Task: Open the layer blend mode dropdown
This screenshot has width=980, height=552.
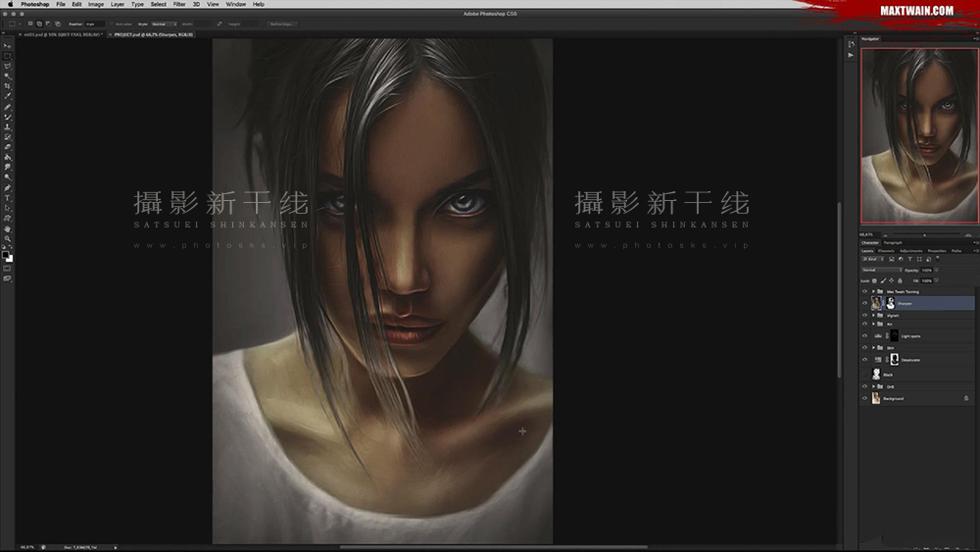Action: click(882, 270)
